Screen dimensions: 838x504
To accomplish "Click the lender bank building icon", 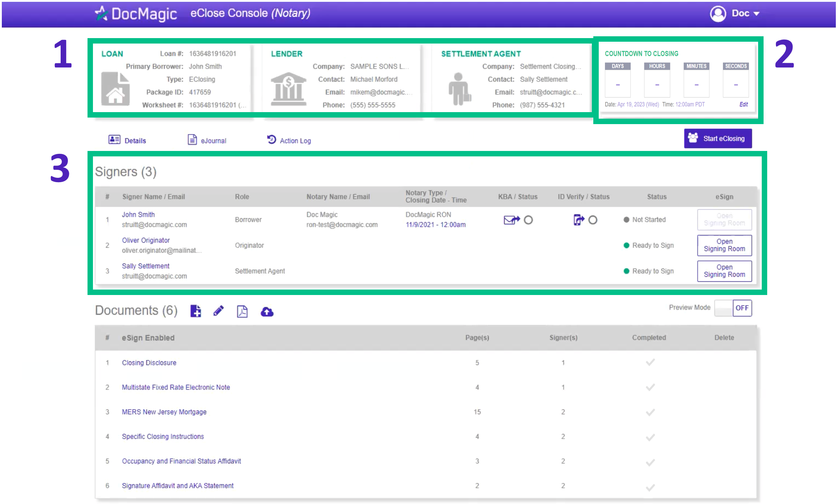I will point(288,89).
